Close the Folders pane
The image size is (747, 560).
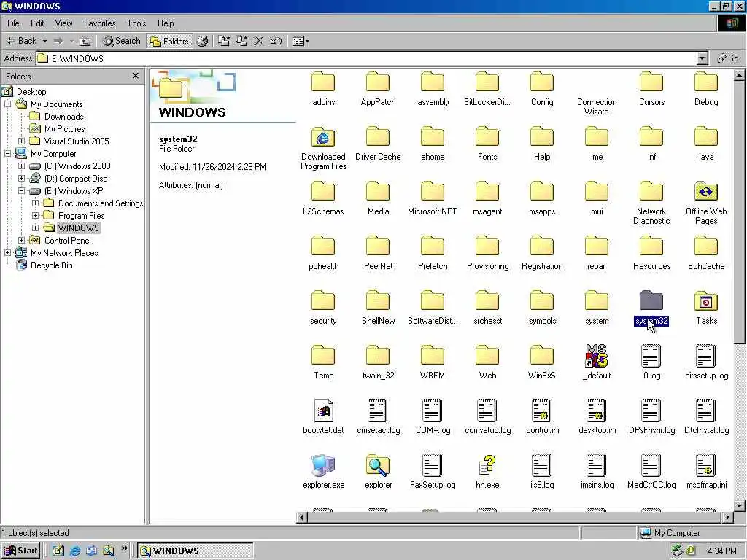[x=136, y=76]
